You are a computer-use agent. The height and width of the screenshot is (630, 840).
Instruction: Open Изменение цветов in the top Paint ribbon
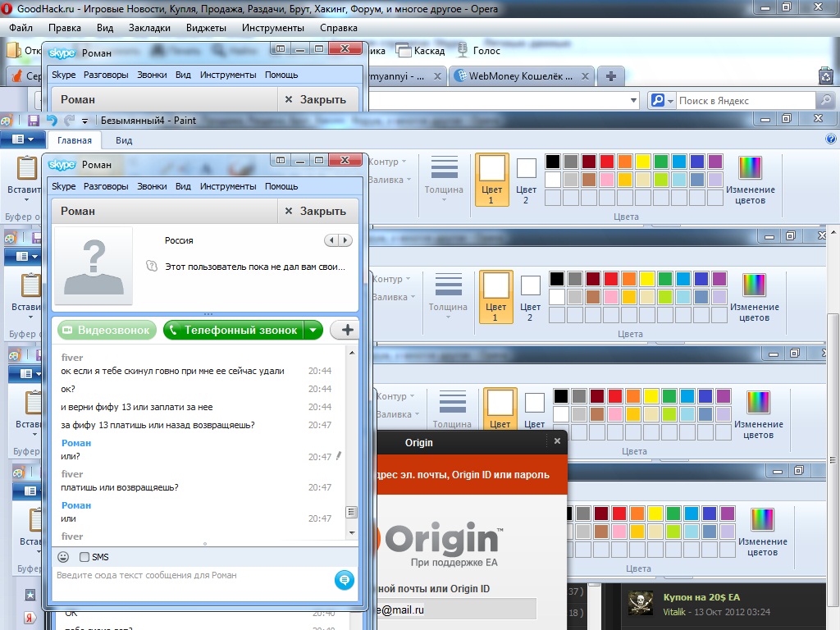[750, 181]
